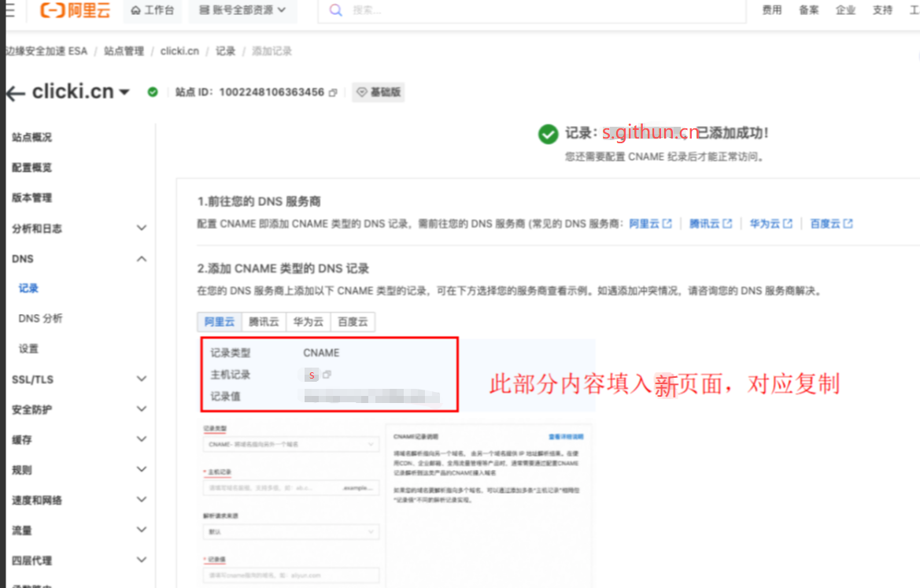Copy the site ID with copy icon

coord(333,93)
